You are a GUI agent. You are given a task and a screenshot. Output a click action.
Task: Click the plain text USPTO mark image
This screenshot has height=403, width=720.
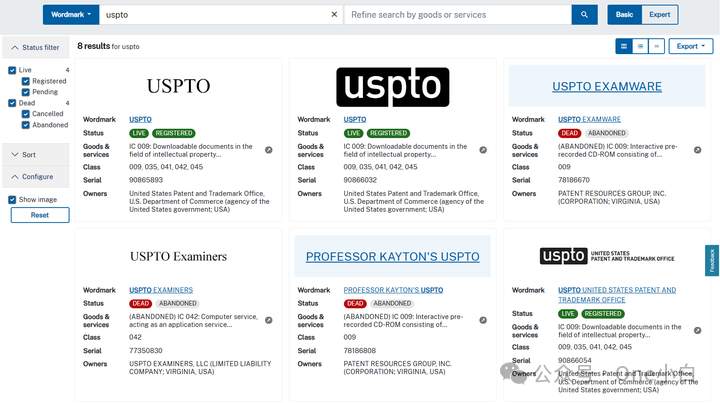coord(178,86)
